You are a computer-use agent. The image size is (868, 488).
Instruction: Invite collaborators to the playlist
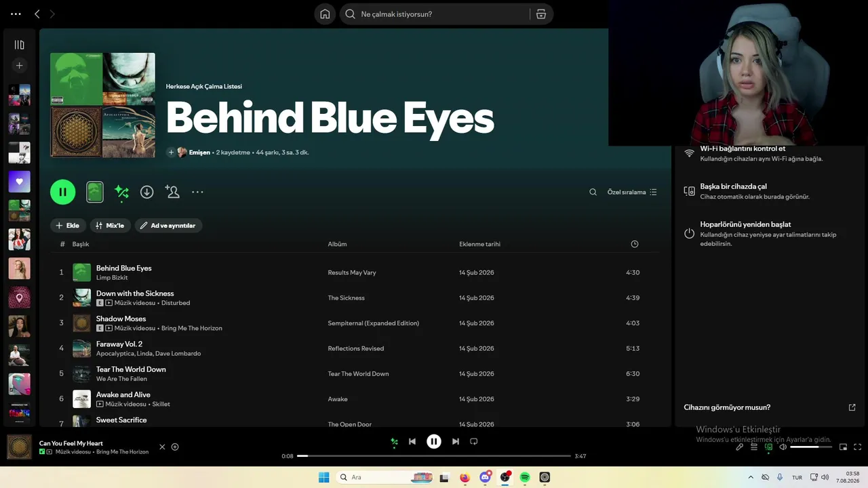click(x=172, y=192)
